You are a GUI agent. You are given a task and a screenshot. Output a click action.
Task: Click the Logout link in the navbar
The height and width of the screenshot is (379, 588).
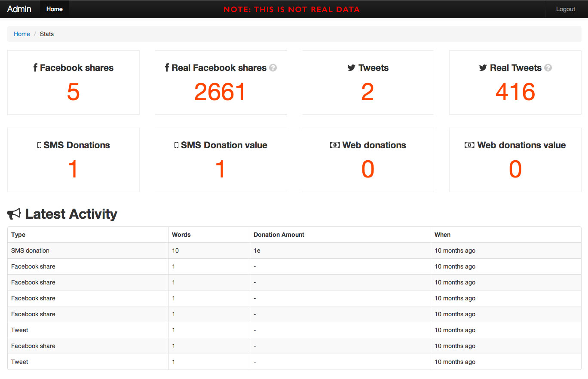pyautogui.click(x=565, y=9)
